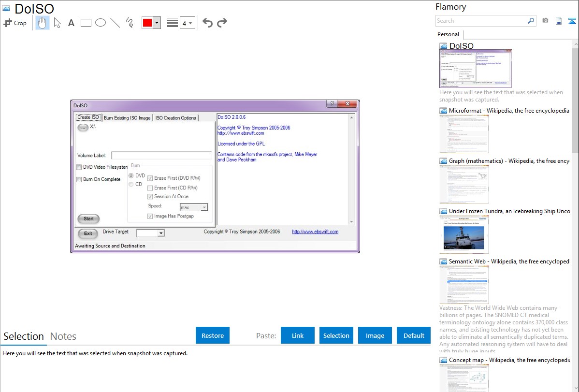Click the help question mark in DoISO window
Image resolution: width=579 pixels, height=392 pixels.
pyautogui.click(x=332, y=104)
